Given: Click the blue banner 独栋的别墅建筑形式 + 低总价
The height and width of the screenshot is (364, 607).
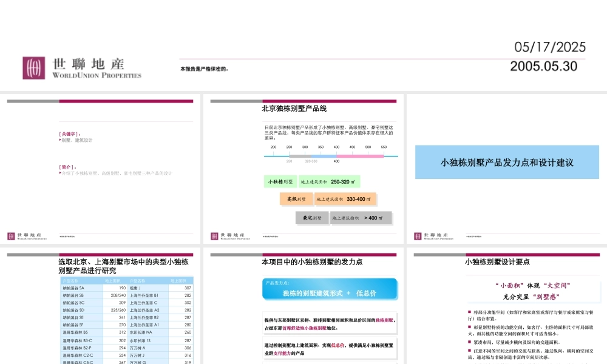Looking at the screenshot, I should [330, 289].
